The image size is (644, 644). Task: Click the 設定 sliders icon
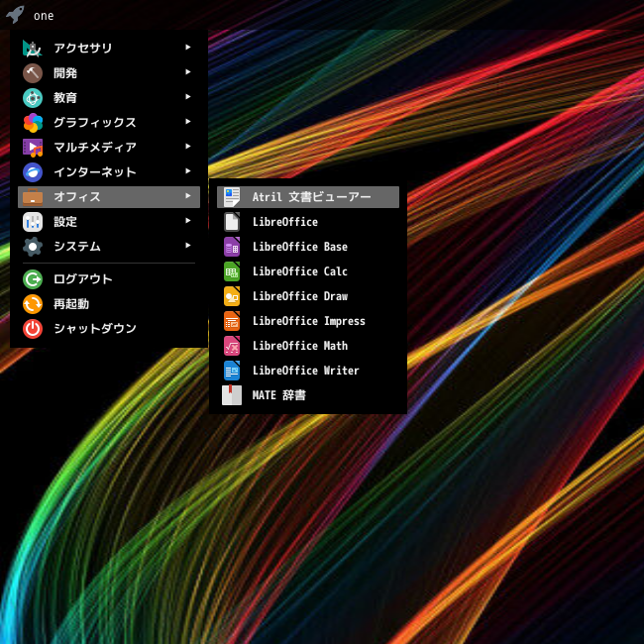[33, 222]
